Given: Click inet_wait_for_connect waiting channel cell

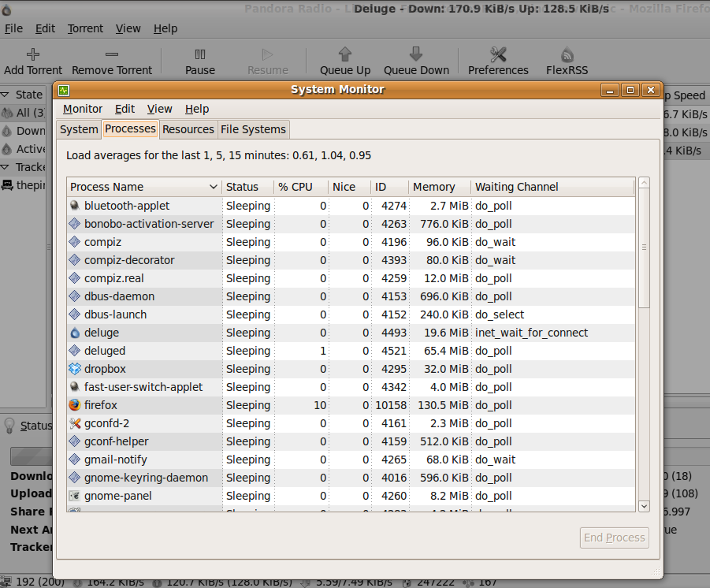Looking at the screenshot, I should [531, 333].
